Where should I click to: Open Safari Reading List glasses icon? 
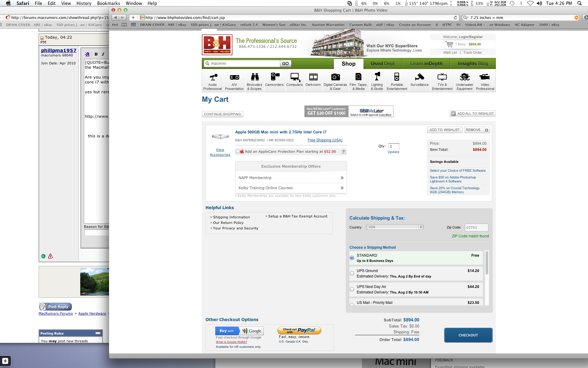click(x=115, y=25)
